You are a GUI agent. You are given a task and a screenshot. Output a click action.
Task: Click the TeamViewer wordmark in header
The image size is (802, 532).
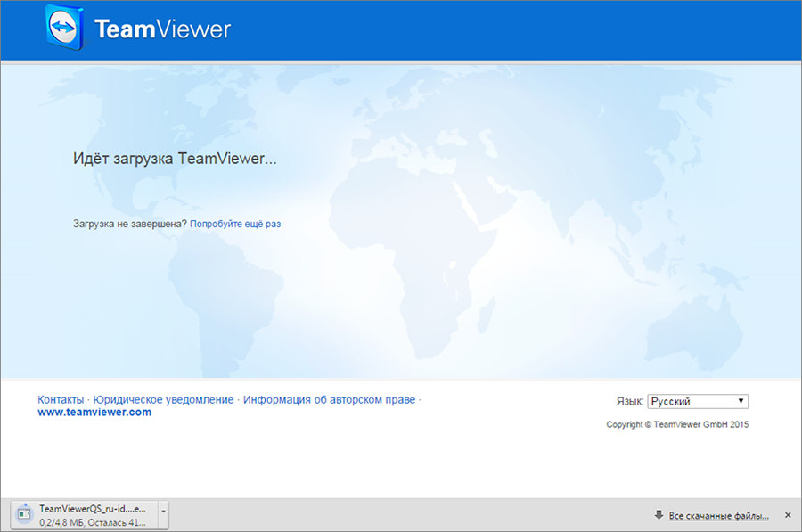(163, 29)
